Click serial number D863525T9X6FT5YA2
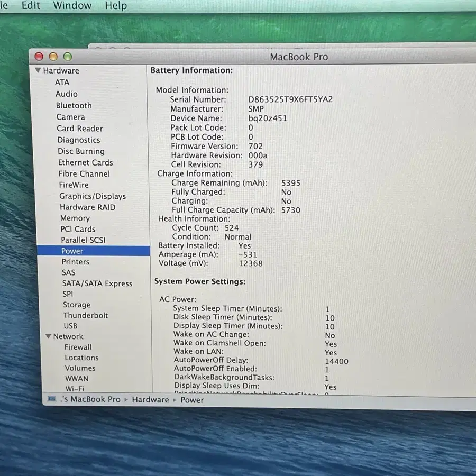 coord(290,99)
